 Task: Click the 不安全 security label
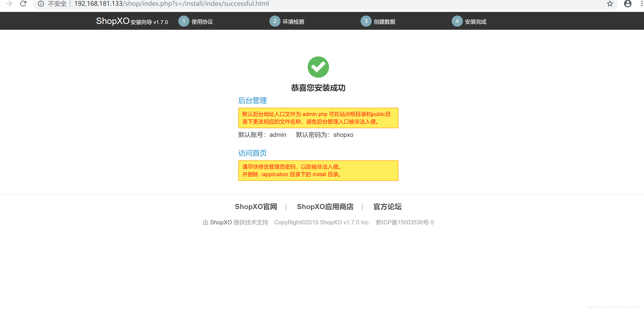click(x=57, y=4)
